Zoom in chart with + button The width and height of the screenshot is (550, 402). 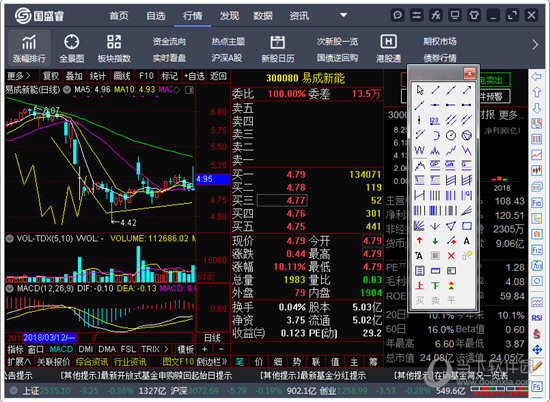click(x=204, y=349)
